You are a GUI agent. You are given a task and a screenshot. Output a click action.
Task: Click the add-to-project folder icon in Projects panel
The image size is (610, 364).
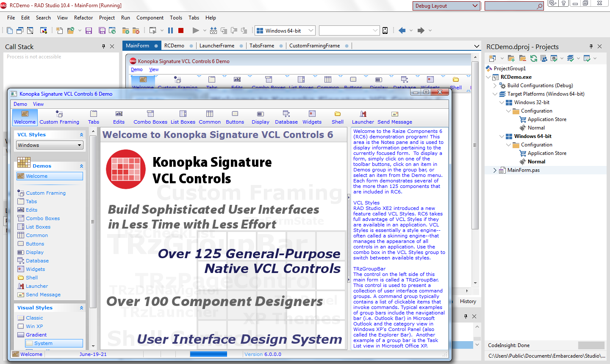pos(511,58)
